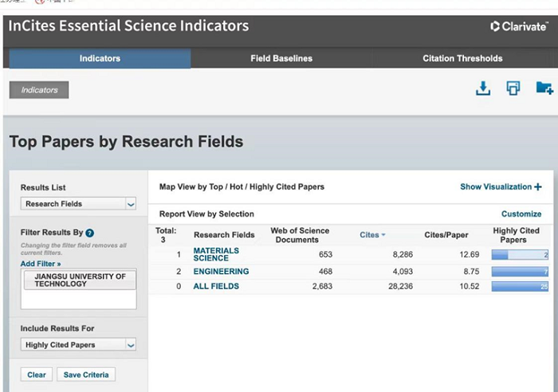
Task: Click the Add Filter link
Action: point(41,264)
